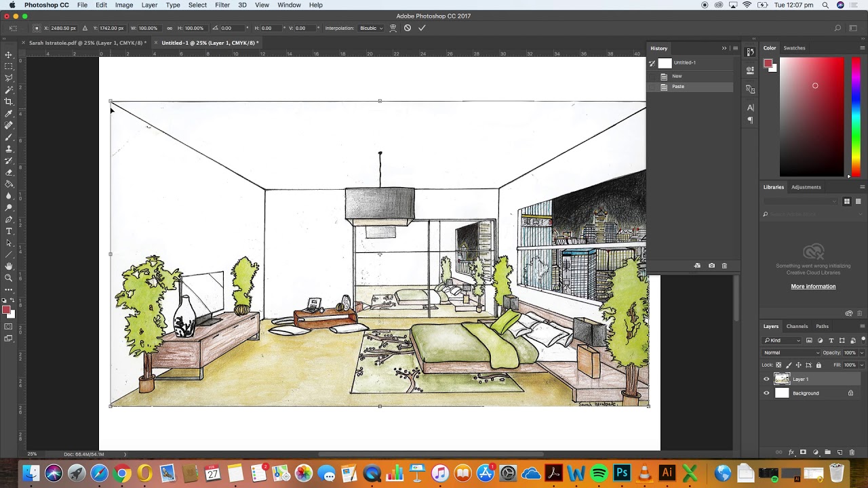Screen dimensions: 868x488
Task: Open the Normal blend mode dropdown
Action: tap(792, 352)
